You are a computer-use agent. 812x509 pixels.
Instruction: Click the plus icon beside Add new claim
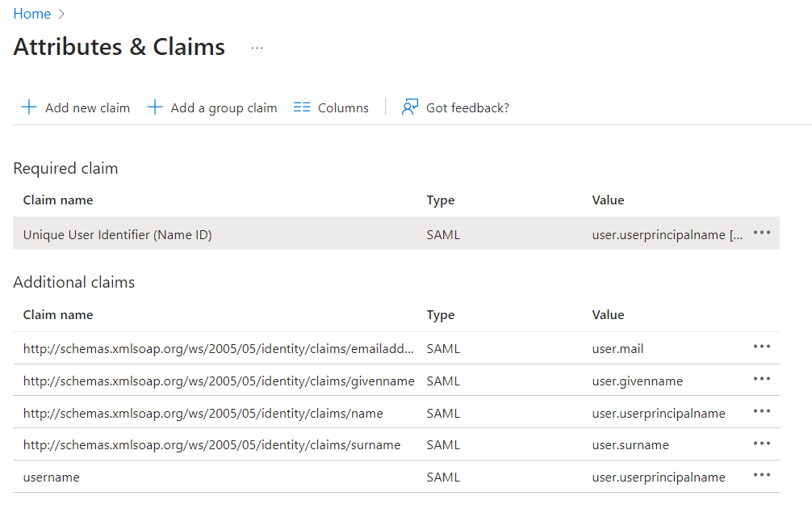click(29, 107)
